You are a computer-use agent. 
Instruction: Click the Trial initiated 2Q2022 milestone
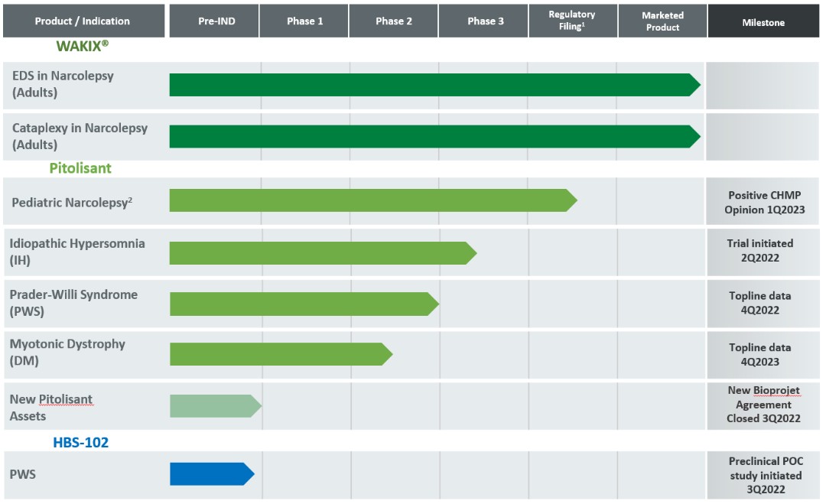(x=759, y=250)
